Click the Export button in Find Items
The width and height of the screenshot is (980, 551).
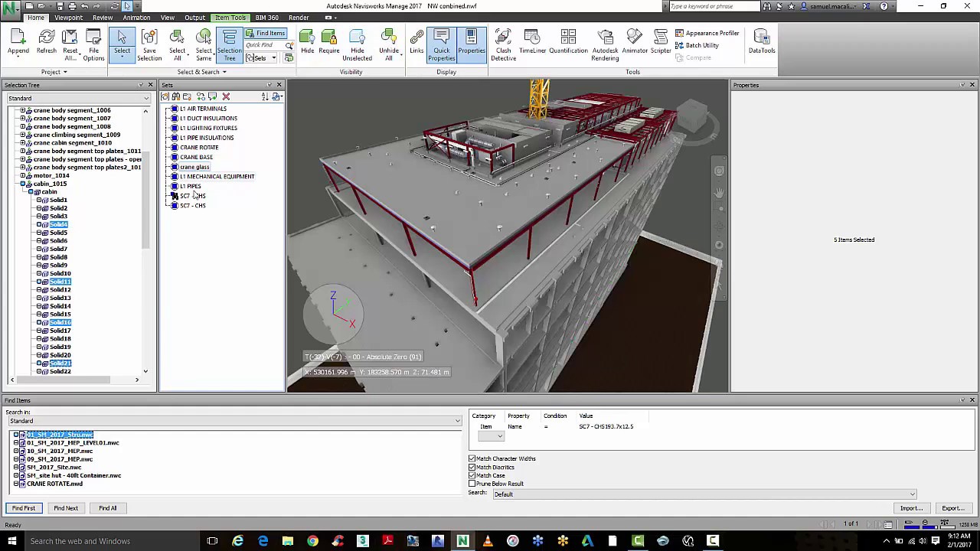(952, 507)
